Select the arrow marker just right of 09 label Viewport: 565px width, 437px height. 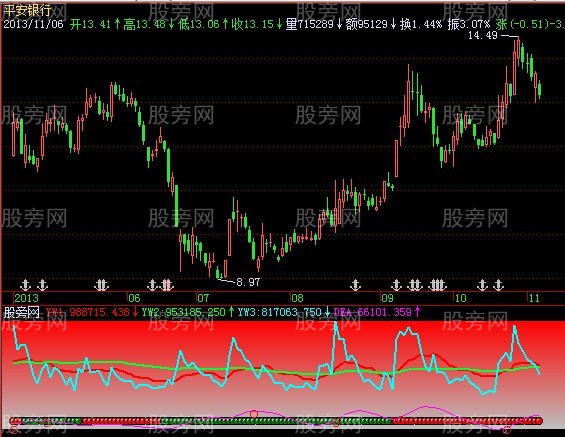tap(396, 285)
